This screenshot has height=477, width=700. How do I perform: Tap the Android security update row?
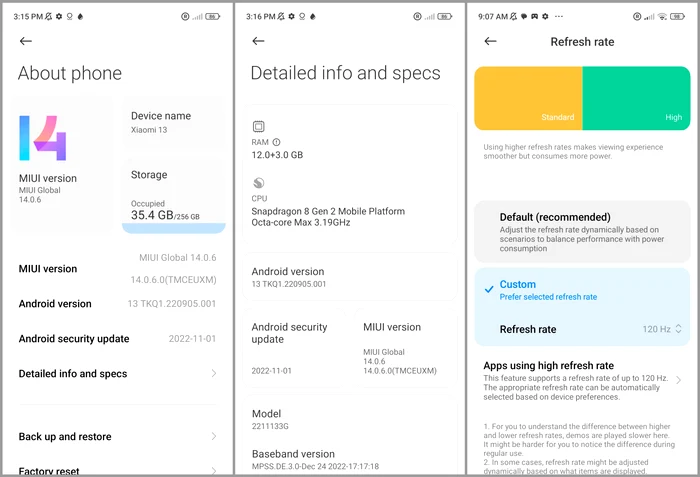[x=117, y=339]
